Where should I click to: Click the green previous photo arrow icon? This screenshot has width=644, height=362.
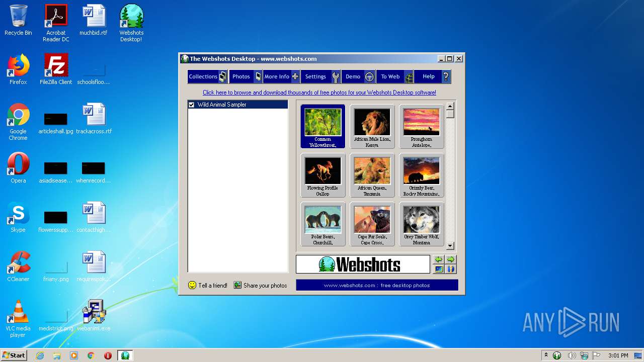pyautogui.click(x=439, y=259)
